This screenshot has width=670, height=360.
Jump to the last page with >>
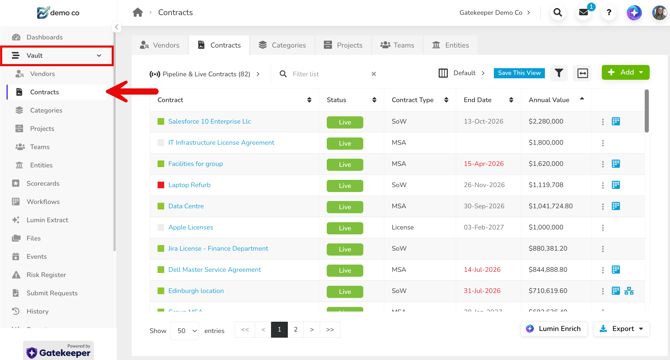coord(330,330)
